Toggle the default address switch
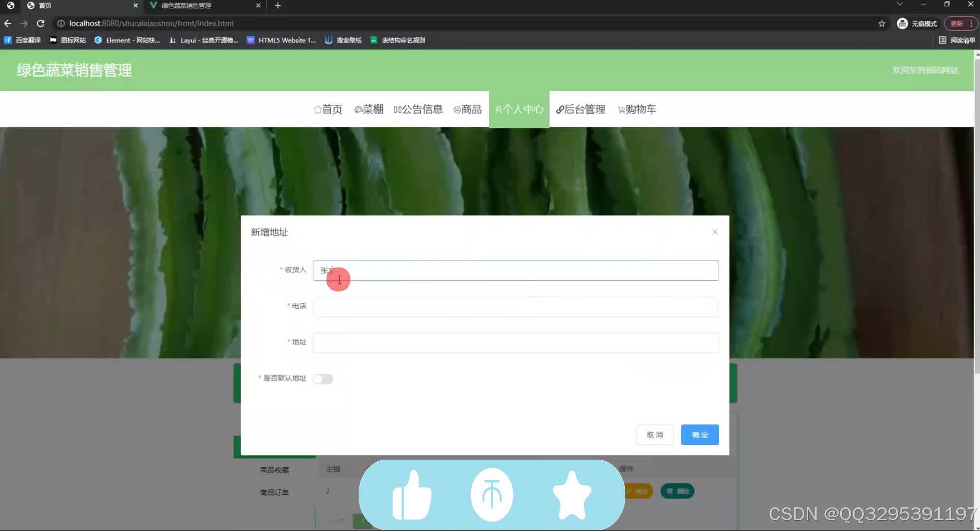This screenshot has width=980, height=531. [323, 378]
